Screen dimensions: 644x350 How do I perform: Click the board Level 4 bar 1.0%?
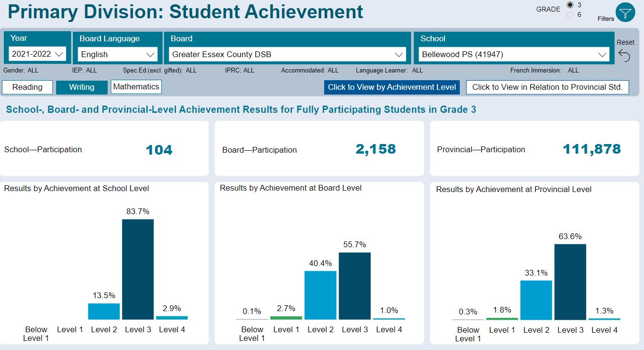tap(389, 319)
